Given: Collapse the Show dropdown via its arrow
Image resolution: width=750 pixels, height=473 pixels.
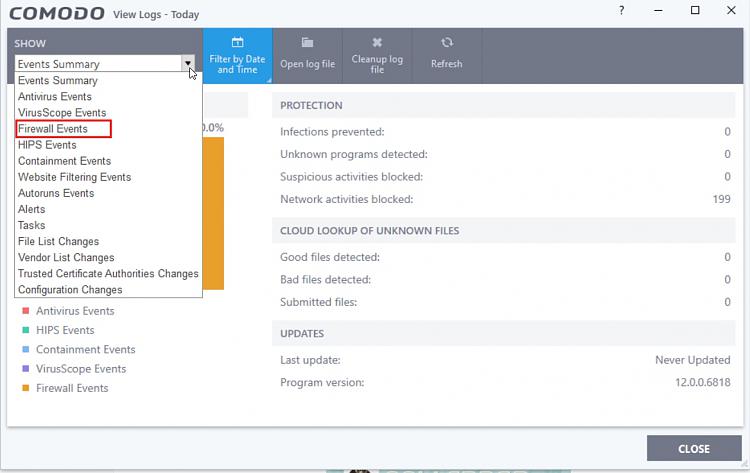Looking at the screenshot, I should click(x=188, y=63).
